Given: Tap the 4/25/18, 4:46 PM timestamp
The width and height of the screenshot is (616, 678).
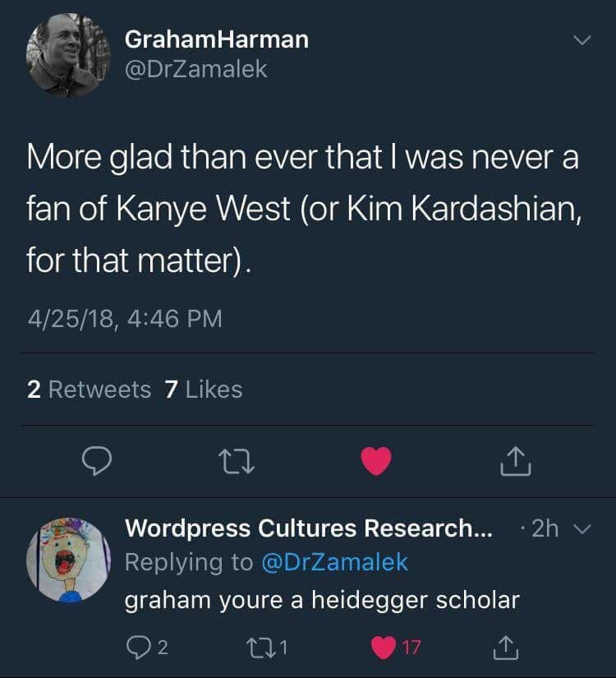Looking at the screenshot, I should coord(125,318).
